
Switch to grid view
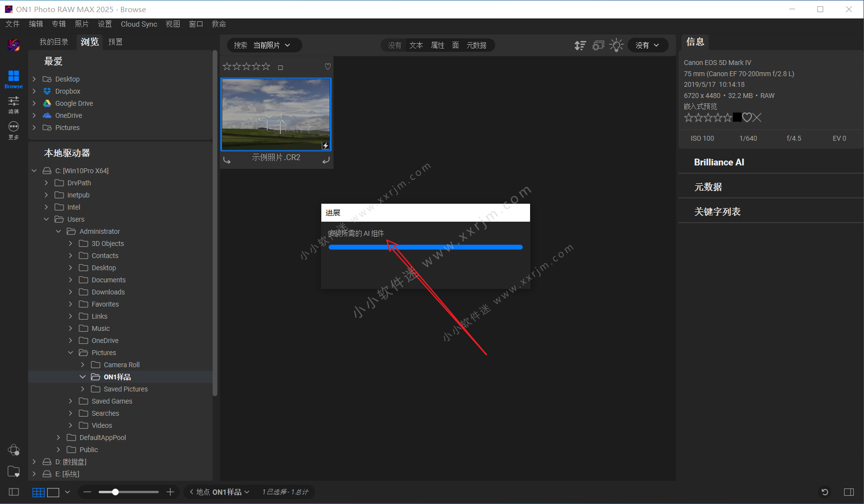pos(38,492)
